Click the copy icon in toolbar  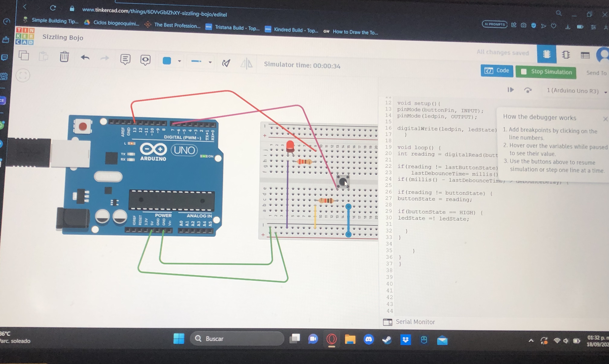coord(24,55)
